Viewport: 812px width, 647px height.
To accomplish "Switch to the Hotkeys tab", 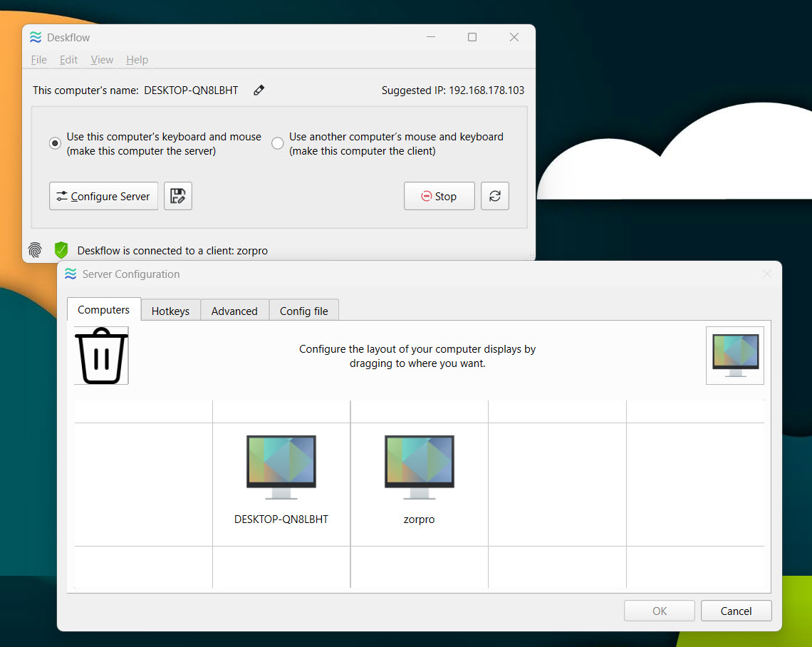I will (170, 311).
